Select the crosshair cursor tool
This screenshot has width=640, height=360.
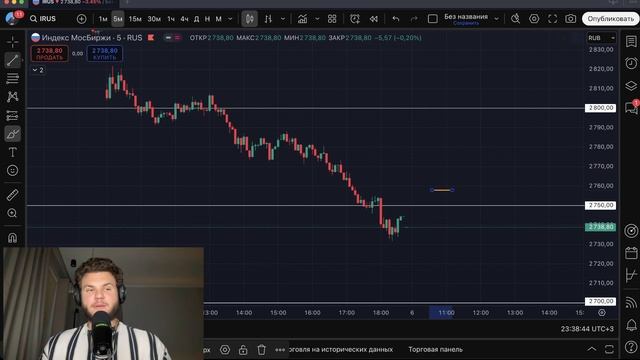13,42
